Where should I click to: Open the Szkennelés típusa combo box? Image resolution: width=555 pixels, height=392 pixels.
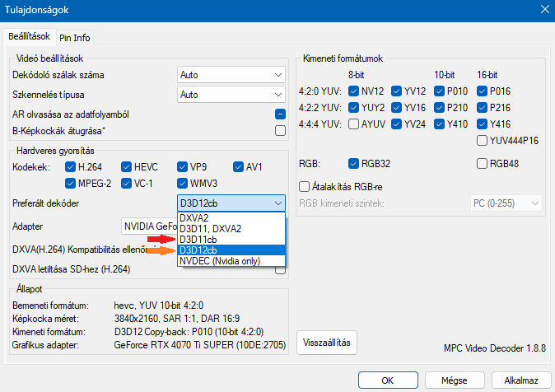pos(231,95)
